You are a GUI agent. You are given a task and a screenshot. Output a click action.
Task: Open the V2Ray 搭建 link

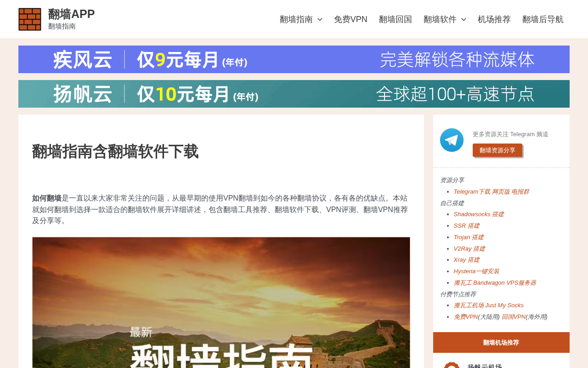(469, 249)
